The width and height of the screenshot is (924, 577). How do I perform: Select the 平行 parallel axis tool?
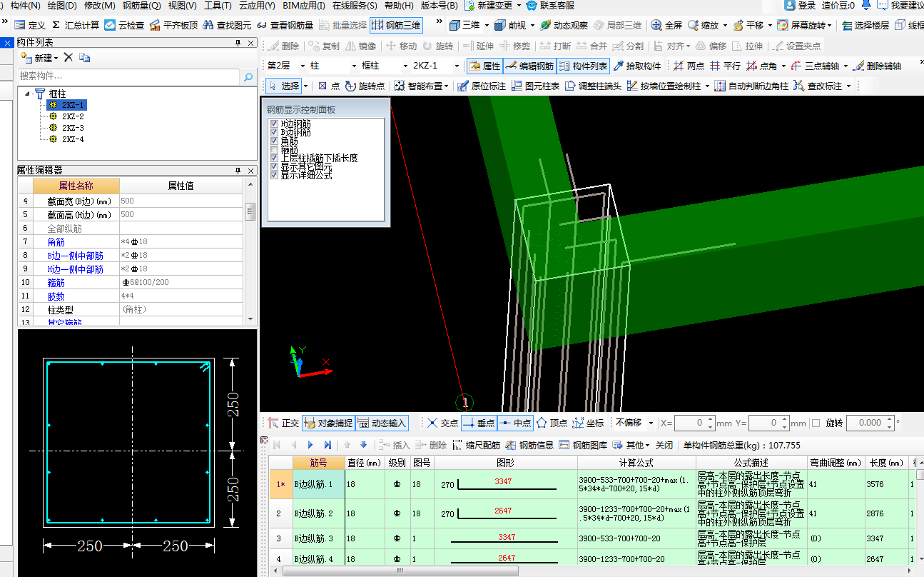pyautogui.click(x=724, y=66)
